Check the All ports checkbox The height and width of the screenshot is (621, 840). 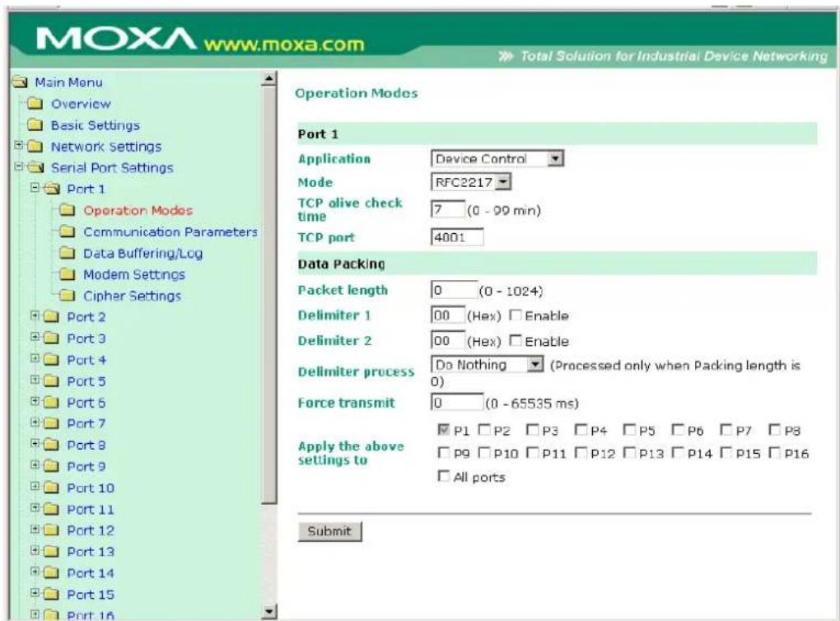click(x=443, y=476)
